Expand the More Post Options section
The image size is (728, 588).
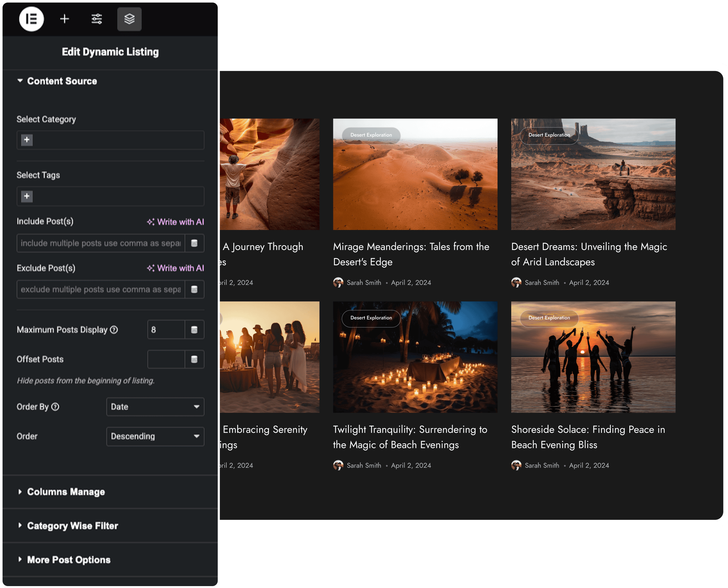[69, 560]
